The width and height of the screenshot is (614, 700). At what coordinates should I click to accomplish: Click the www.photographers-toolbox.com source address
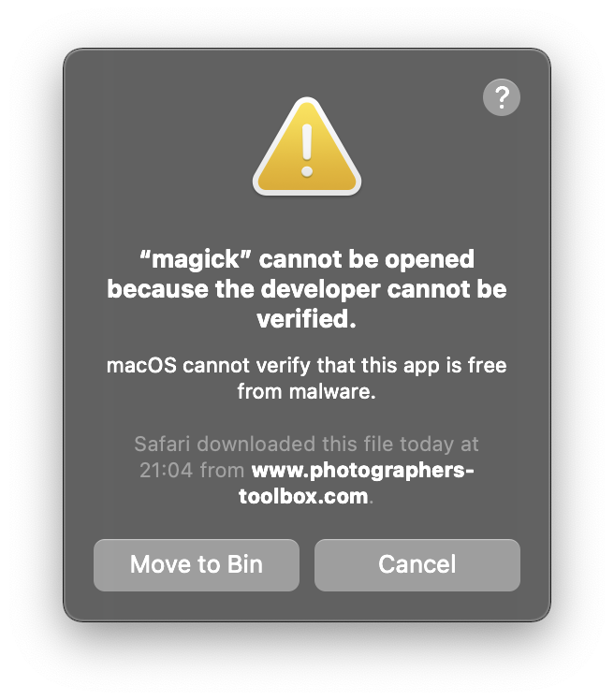356,483
